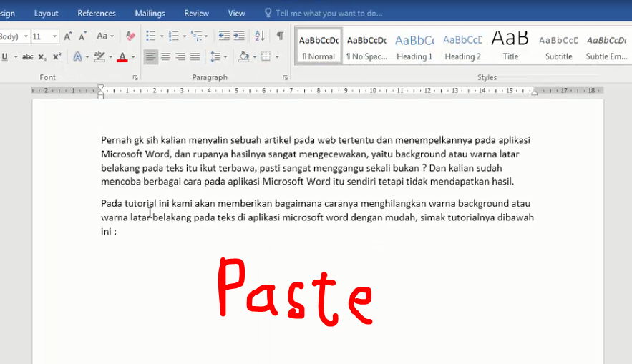Apply bullet list formatting
Screen dimensions: 632x364
pos(150,36)
